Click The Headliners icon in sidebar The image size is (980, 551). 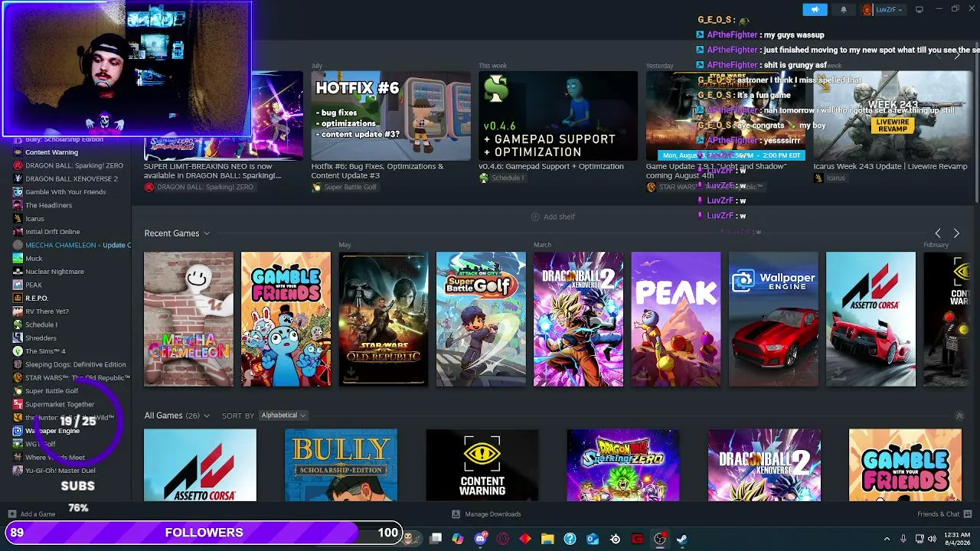click(x=18, y=205)
